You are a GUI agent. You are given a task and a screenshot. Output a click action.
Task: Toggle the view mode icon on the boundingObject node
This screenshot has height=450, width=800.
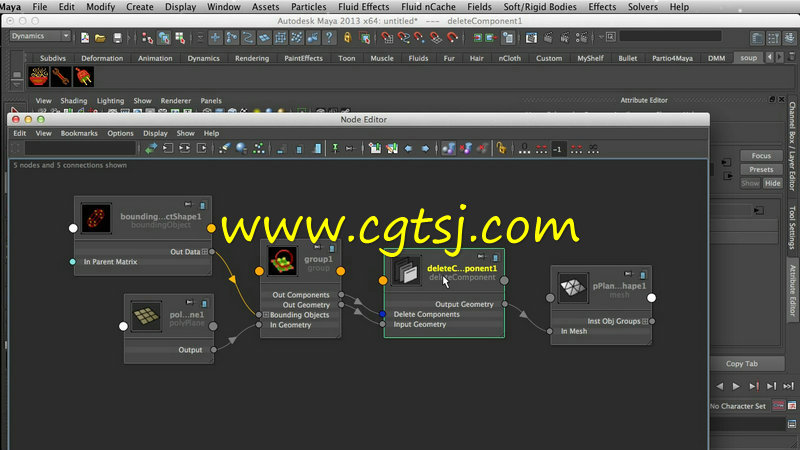(x=203, y=206)
